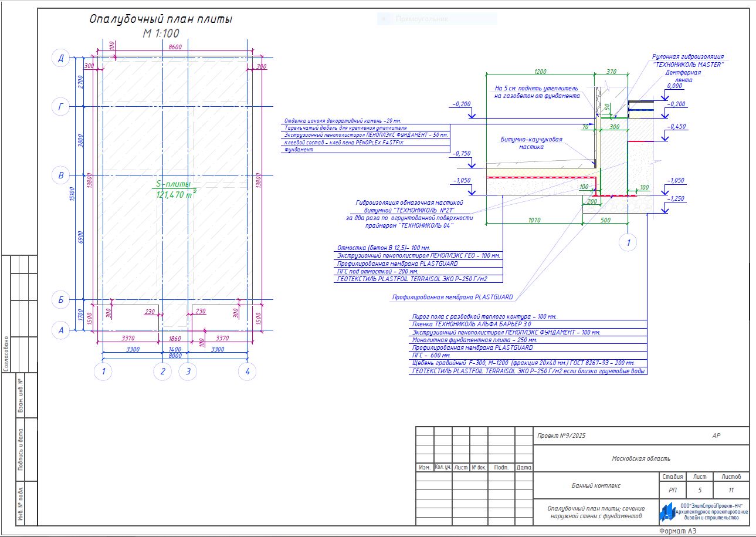Viewport: 756px width, 537px height.
Task: Click the 'АР' mark in title block
Action: (x=716, y=435)
